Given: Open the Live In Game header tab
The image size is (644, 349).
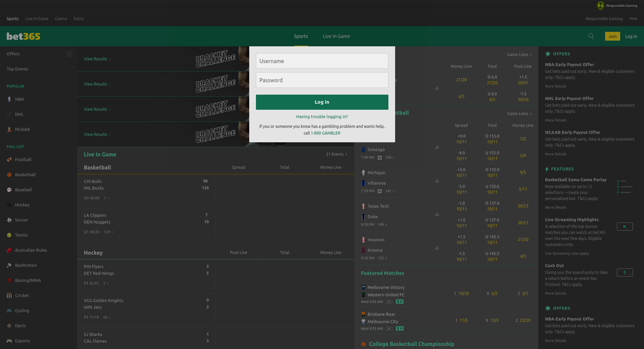Looking at the screenshot, I should [x=336, y=36].
